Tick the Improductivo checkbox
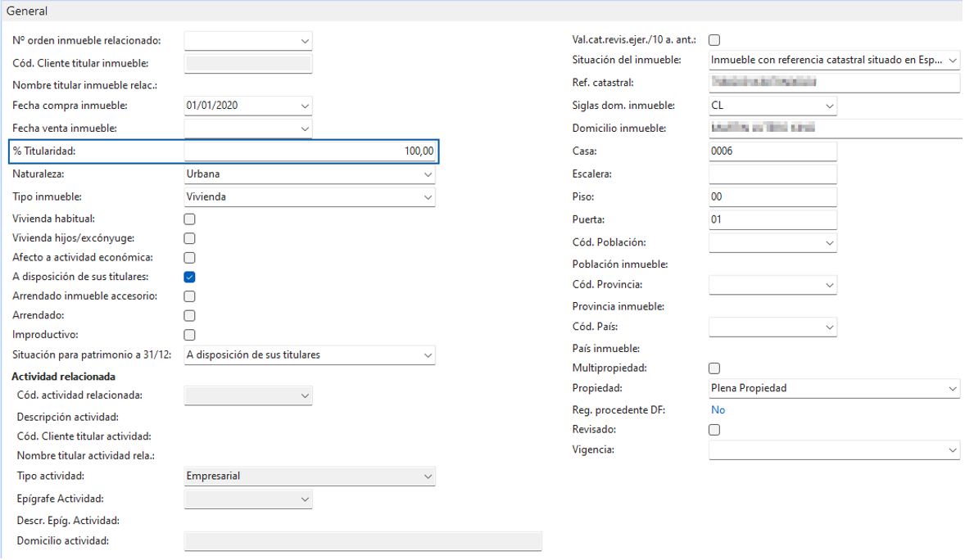Image resolution: width=965 pixels, height=560 pixels. click(189, 335)
